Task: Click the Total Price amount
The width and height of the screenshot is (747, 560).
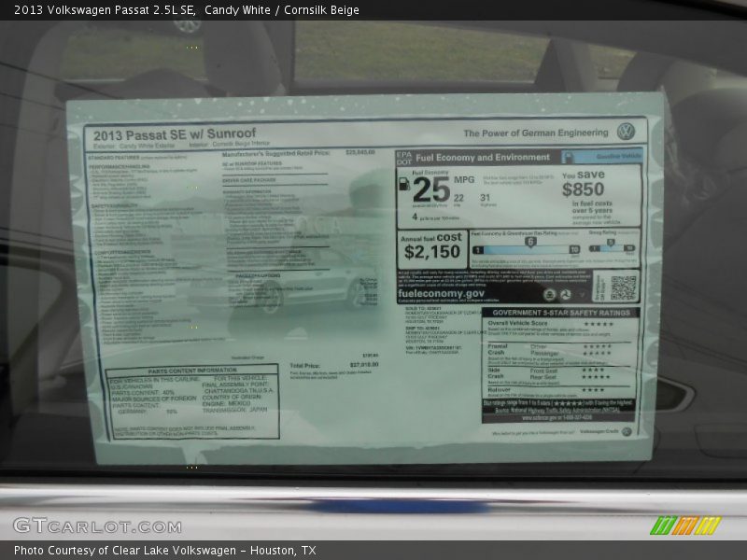Action: click(363, 366)
